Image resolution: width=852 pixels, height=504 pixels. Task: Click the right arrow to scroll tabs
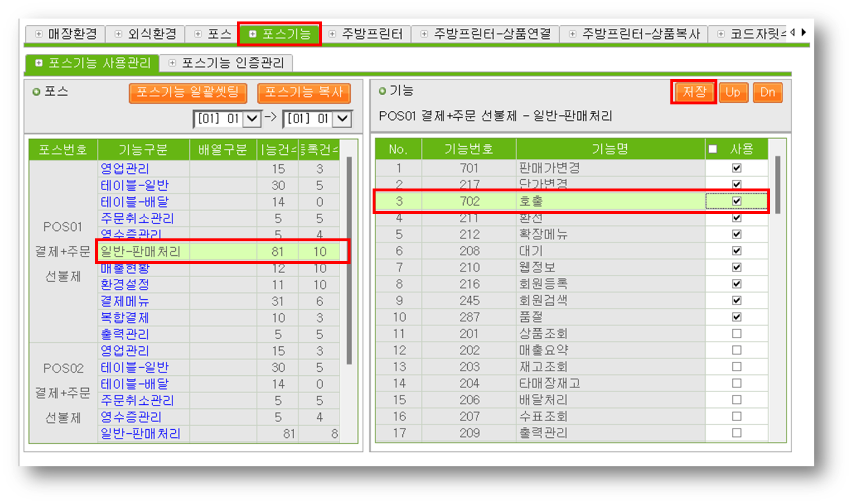[x=804, y=32]
